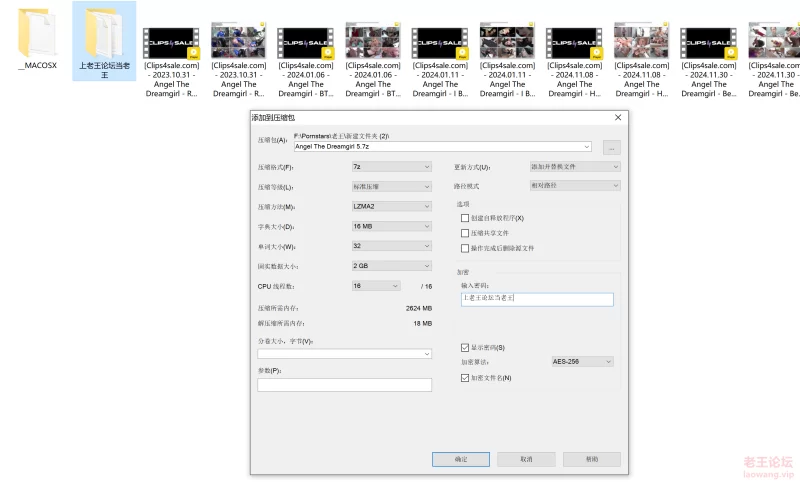
Task: Uncheck 加密文件名(N) checkbox
Action: tap(465, 378)
